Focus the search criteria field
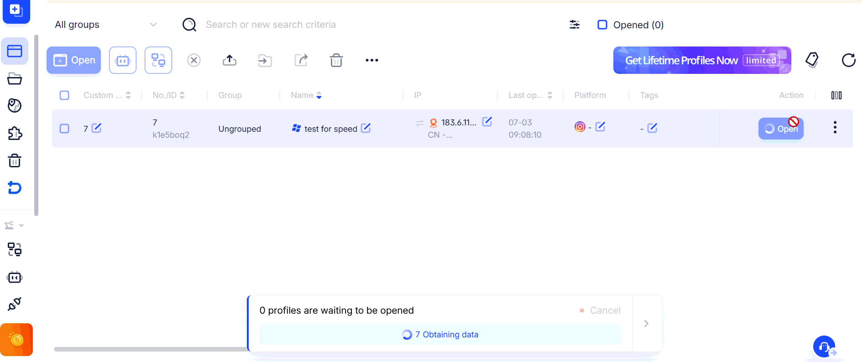 [x=271, y=25]
